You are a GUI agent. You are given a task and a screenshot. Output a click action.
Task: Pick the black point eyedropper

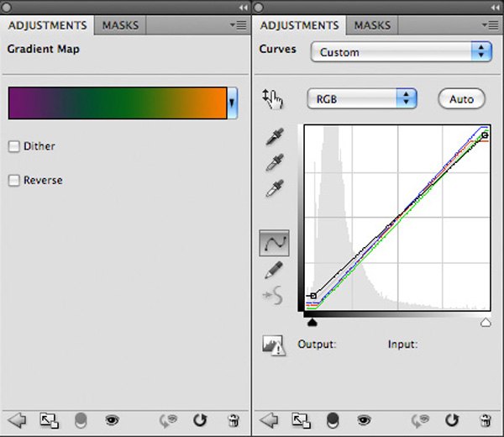pyautogui.click(x=275, y=136)
